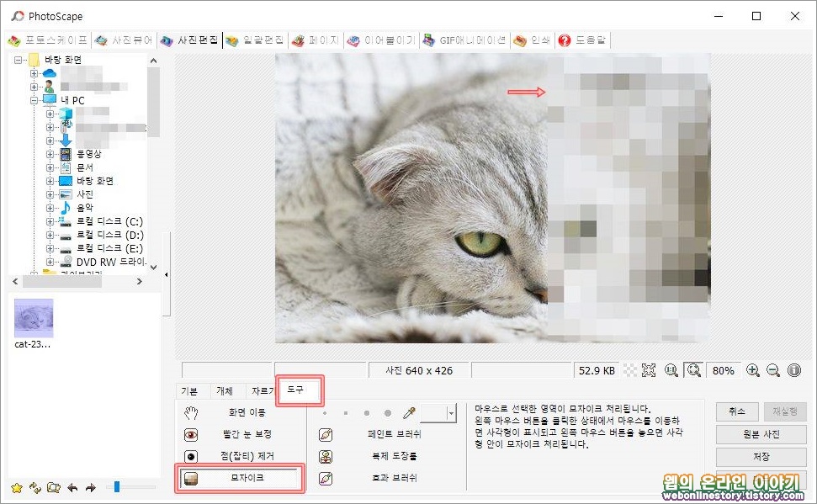817x504 pixels.
Task: Collapse the 내 PC tree node
Action: (34, 100)
